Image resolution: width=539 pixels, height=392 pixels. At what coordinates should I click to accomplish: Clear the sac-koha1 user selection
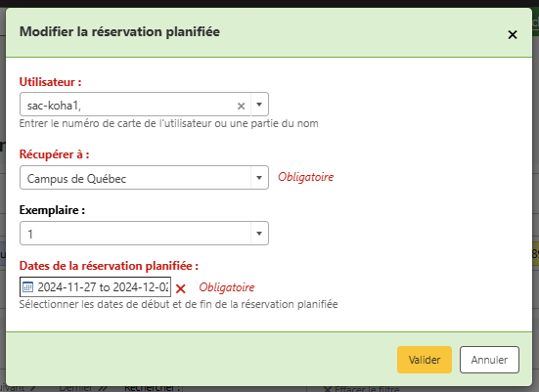[x=241, y=106]
